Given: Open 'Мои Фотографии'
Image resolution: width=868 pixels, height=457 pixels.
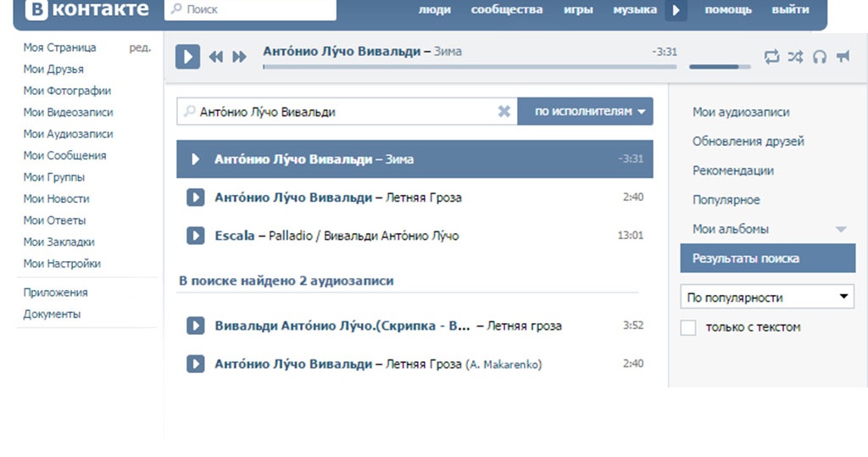Looking at the screenshot, I should [67, 91].
